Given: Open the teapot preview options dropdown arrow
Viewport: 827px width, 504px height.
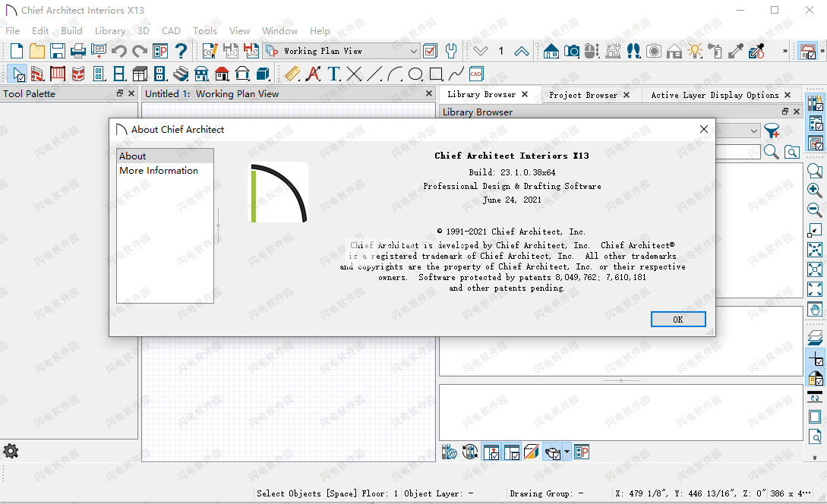Looking at the screenshot, I should (567, 452).
